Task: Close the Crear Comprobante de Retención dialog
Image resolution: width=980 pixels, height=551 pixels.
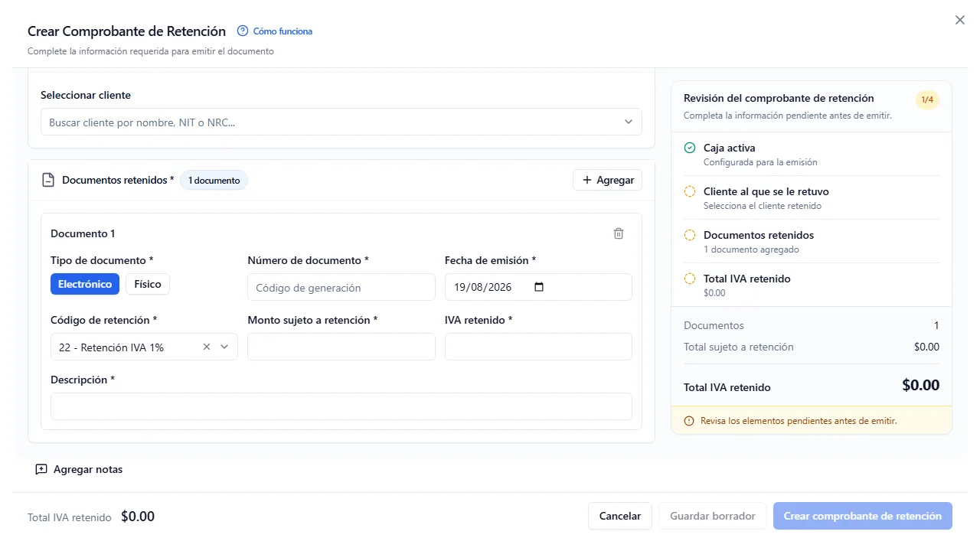Action: pyautogui.click(x=960, y=21)
